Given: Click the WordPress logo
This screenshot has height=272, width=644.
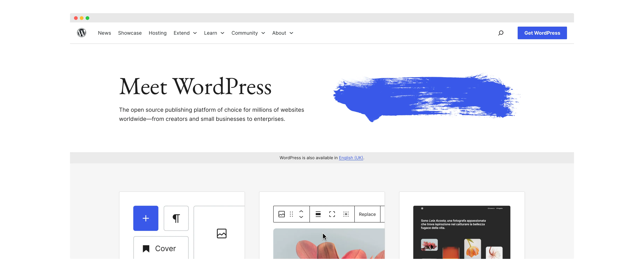Looking at the screenshot, I should click(82, 33).
